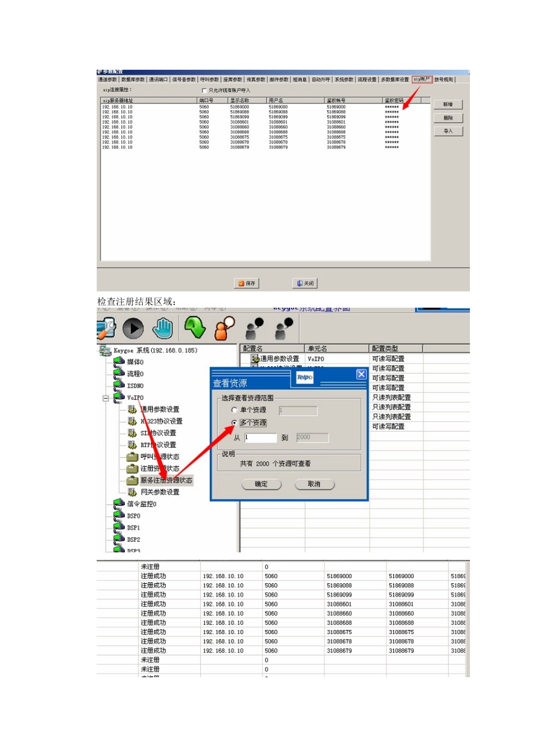Click the DSP0 device icon
The height and width of the screenshot is (756, 534).
119,515
